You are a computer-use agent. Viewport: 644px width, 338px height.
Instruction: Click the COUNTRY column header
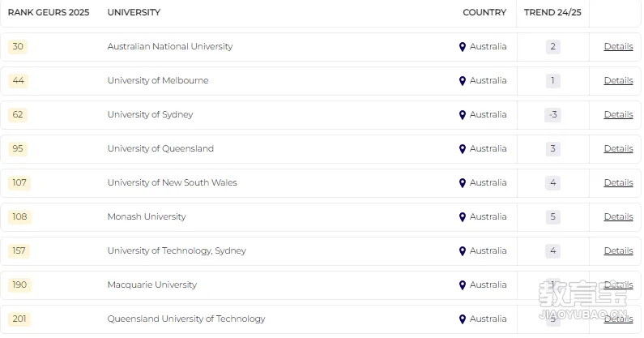coord(484,12)
